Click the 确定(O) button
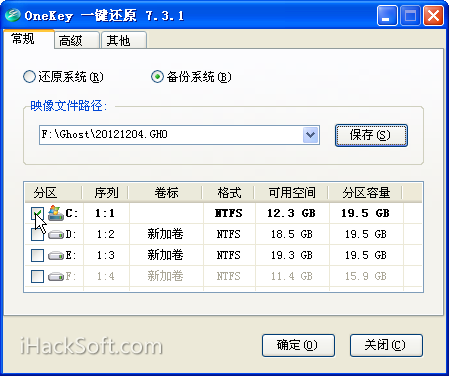The height and width of the screenshot is (376, 449). pos(298,345)
